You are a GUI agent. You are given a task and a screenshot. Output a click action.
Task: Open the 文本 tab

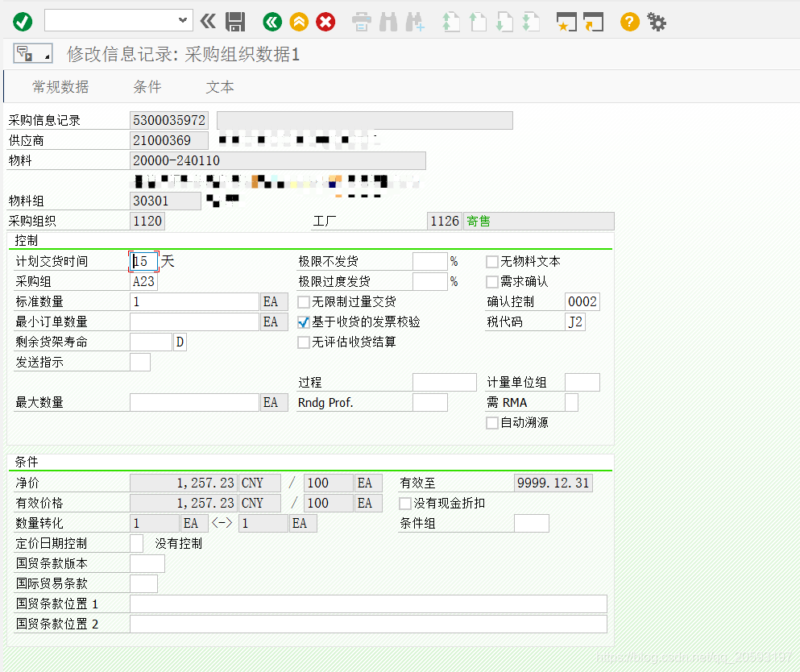[x=220, y=87]
